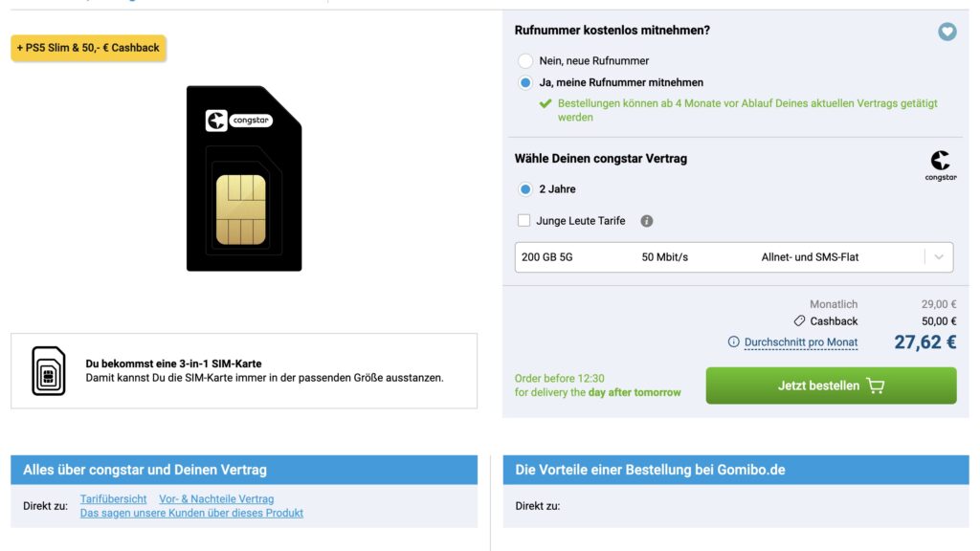980x551 pixels.
Task: Click the cashback tag icon
Action: [799, 321]
